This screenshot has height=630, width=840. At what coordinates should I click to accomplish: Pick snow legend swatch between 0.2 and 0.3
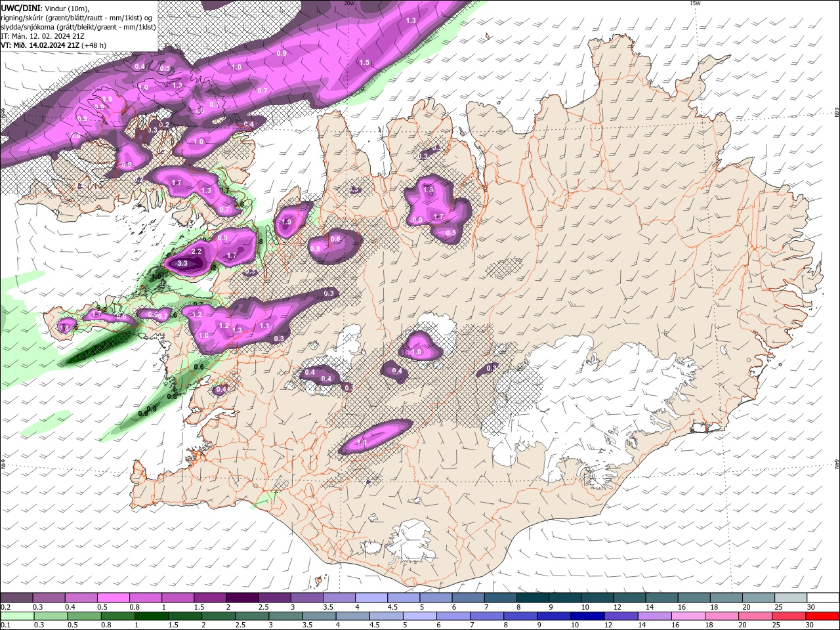[16, 598]
